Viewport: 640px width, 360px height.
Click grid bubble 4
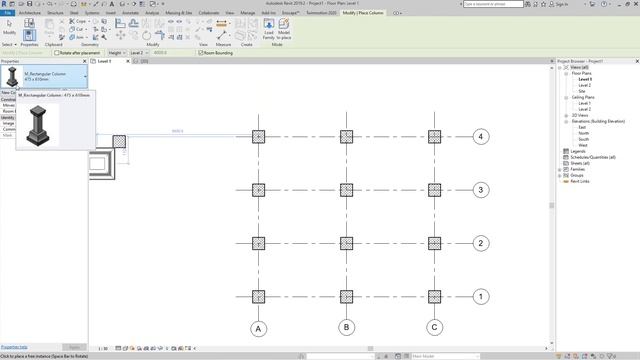point(481,137)
